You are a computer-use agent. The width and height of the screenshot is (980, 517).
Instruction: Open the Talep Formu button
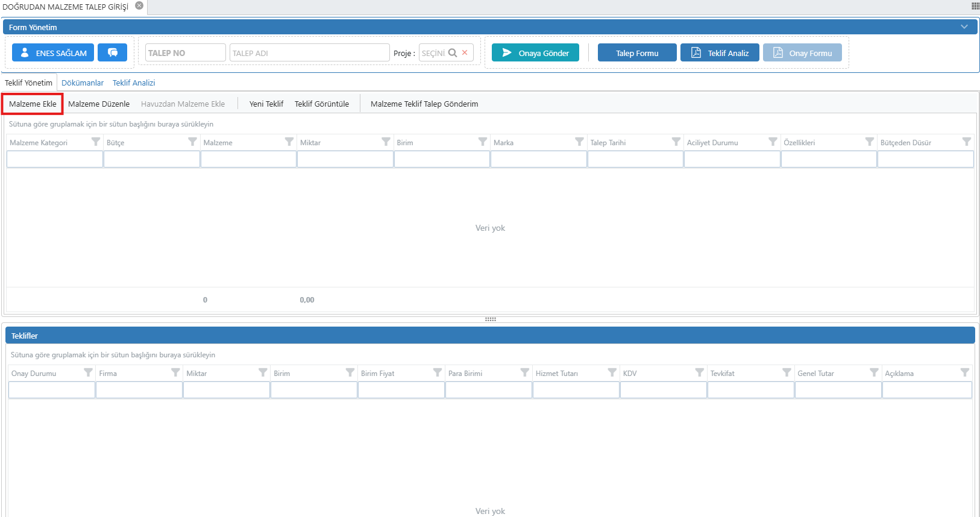pyautogui.click(x=637, y=53)
